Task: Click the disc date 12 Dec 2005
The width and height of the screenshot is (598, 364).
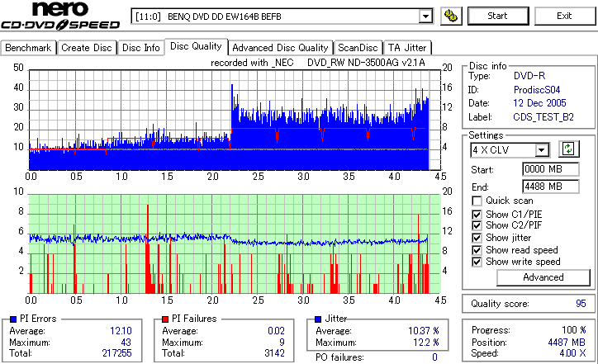Action: (539, 103)
